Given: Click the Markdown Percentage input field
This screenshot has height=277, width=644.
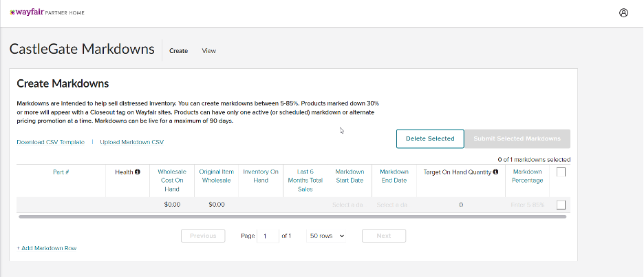Looking at the screenshot, I should [x=527, y=205].
